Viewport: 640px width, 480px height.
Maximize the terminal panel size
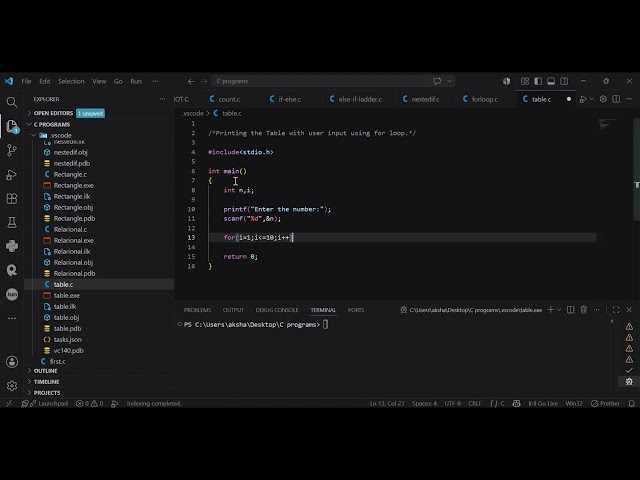(616, 310)
